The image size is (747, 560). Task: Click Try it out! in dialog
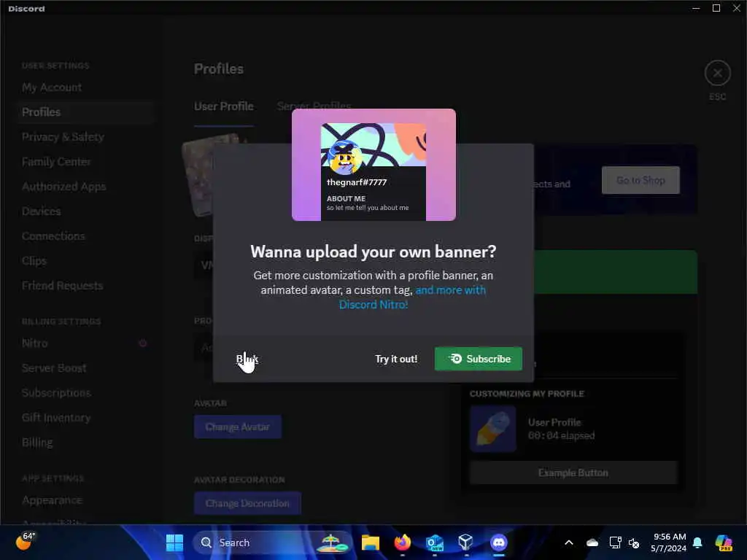[x=396, y=359]
